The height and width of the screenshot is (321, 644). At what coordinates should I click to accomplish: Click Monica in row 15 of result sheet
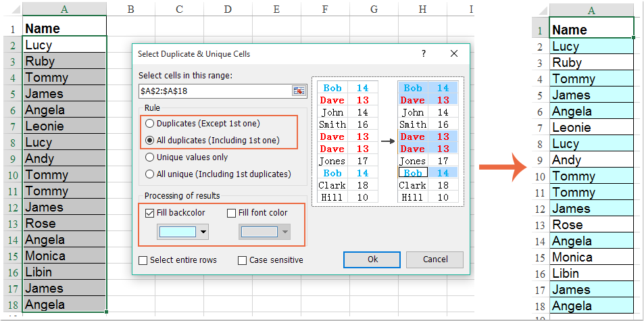pyautogui.click(x=591, y=257)
